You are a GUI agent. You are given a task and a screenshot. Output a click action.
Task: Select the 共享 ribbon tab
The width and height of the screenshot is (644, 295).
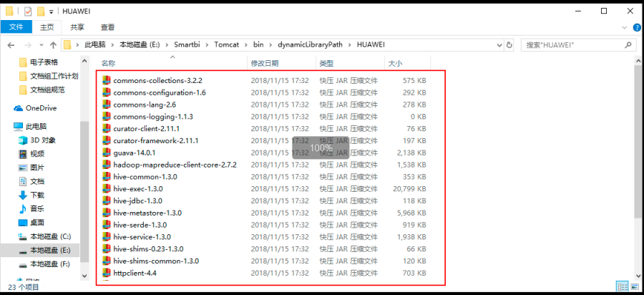pos(77,27)
